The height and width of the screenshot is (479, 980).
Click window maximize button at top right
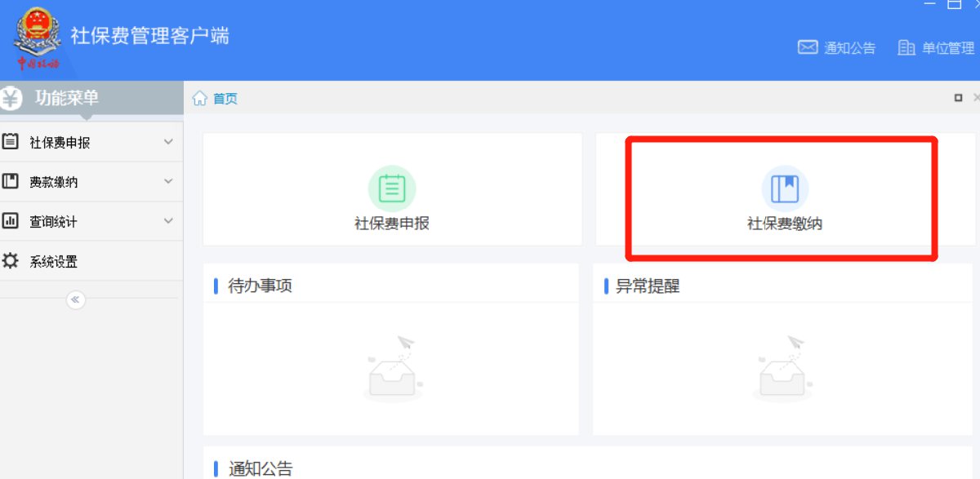pos(954,4)
